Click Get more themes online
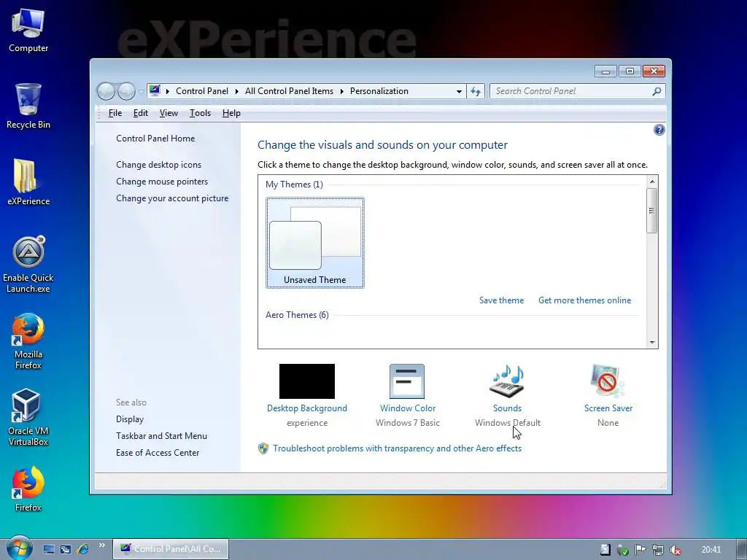747x560 pixels. (584, 300)
